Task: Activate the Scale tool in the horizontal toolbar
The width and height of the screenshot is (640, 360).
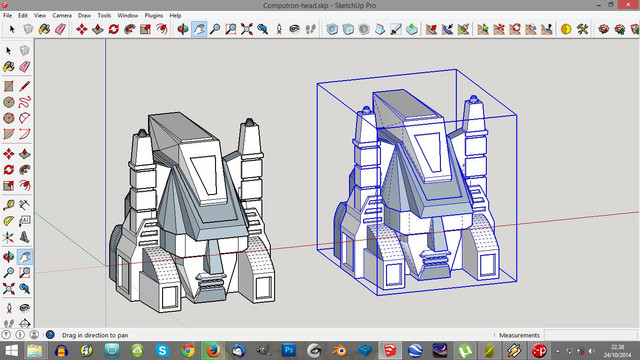Action: (145, 29)
